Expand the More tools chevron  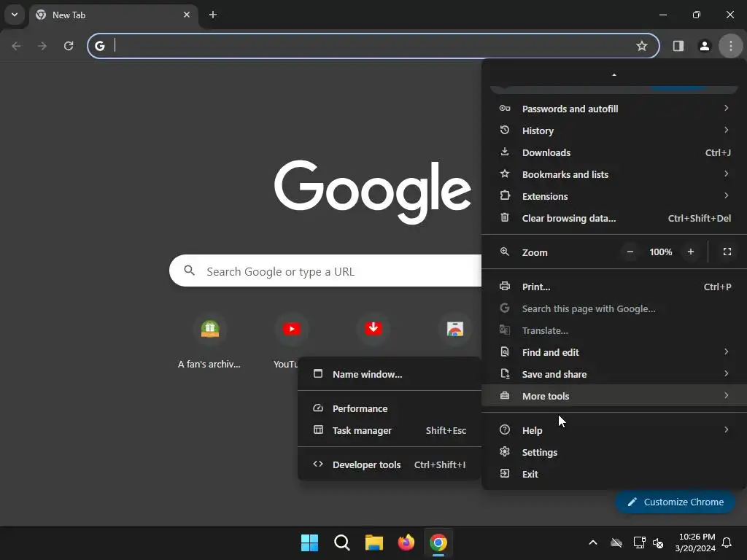point(726,395)
